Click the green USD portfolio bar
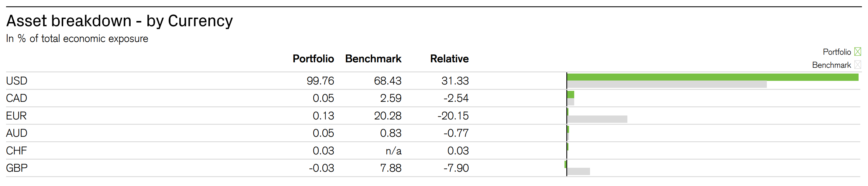The image size is (868, 186). (712, 77)
